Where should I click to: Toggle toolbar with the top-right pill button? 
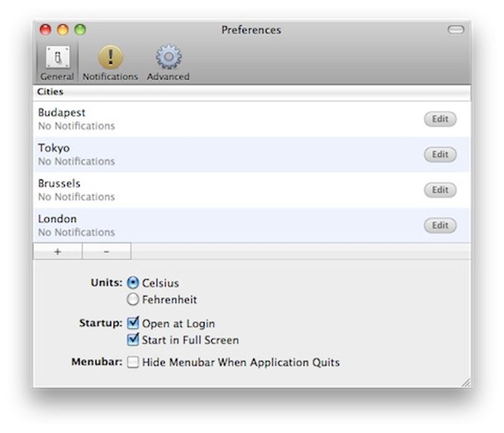pyautogui.click(x=456, y=30)
